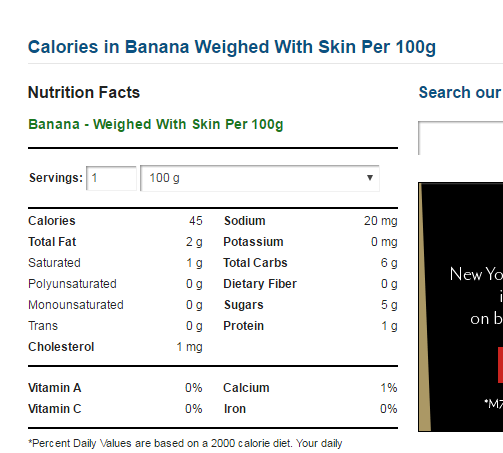Click the Sugars nutrient label

pyautogui.click(x=244, y=305)
